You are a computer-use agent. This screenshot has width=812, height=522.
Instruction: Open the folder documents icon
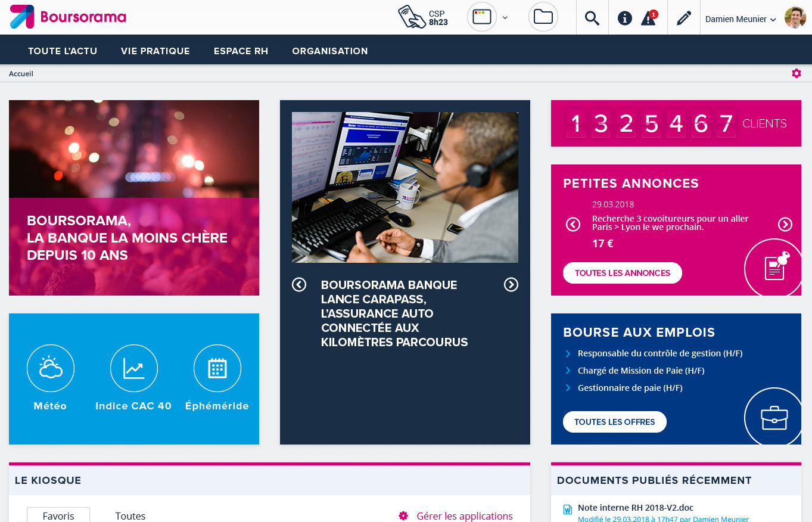tap(543, 17)
